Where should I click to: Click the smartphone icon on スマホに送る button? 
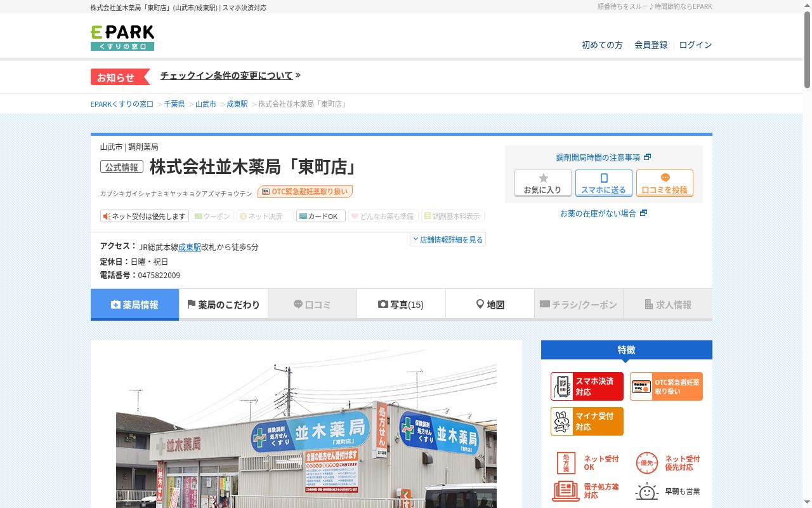click(x=604, y=178)
